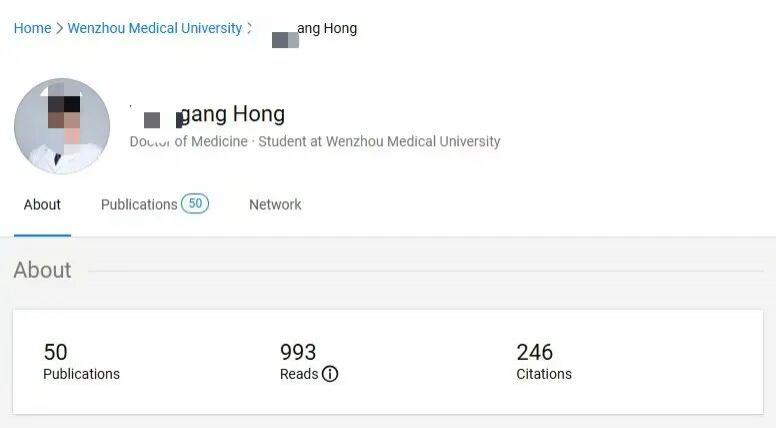Click the 993 reads count
776x428 pixels.
pyautogui.click(x=298, y=352)
